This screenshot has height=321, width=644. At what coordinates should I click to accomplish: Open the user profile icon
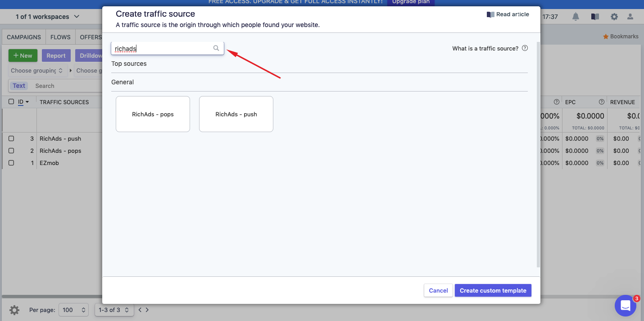[x=630, y=17]
